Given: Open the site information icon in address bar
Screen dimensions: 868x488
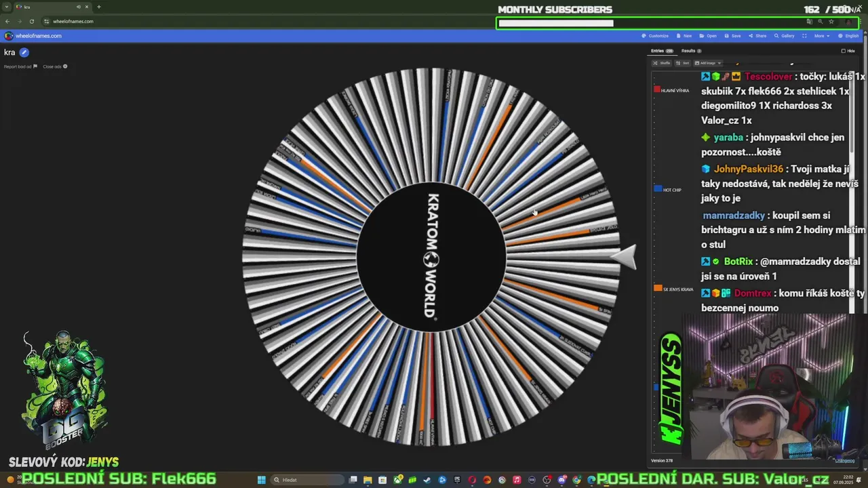Looking at the screenshot, I should pyautogui.click(x=46, y=21).
